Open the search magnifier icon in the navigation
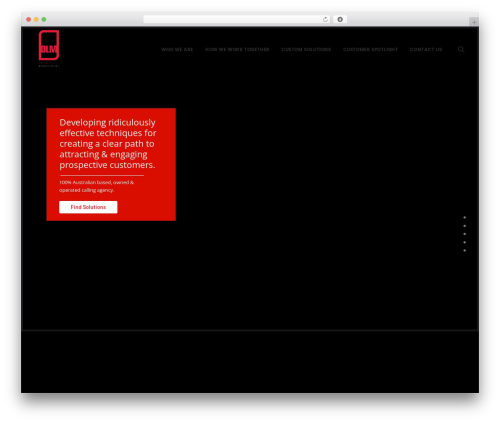Viewport: 500px width, 423px height. [461, 49]
